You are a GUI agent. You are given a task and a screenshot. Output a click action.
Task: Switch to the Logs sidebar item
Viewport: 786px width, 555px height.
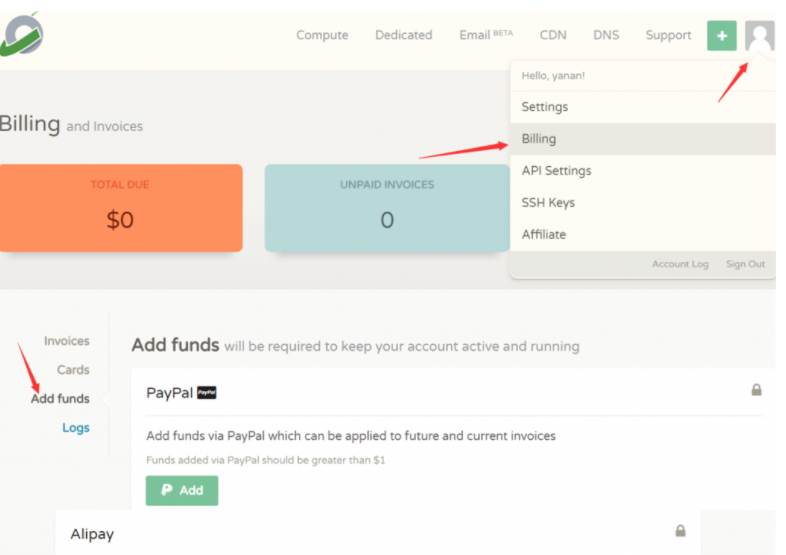(76, 428)
